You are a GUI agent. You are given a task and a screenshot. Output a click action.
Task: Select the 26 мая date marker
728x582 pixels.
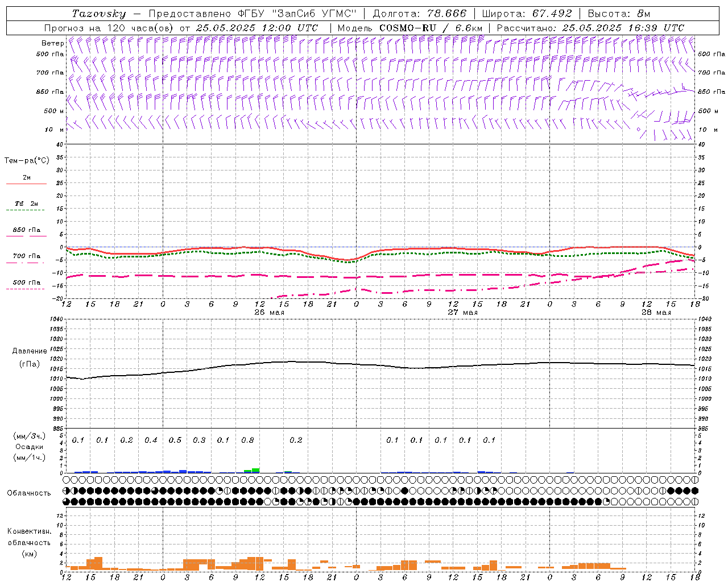269,313
